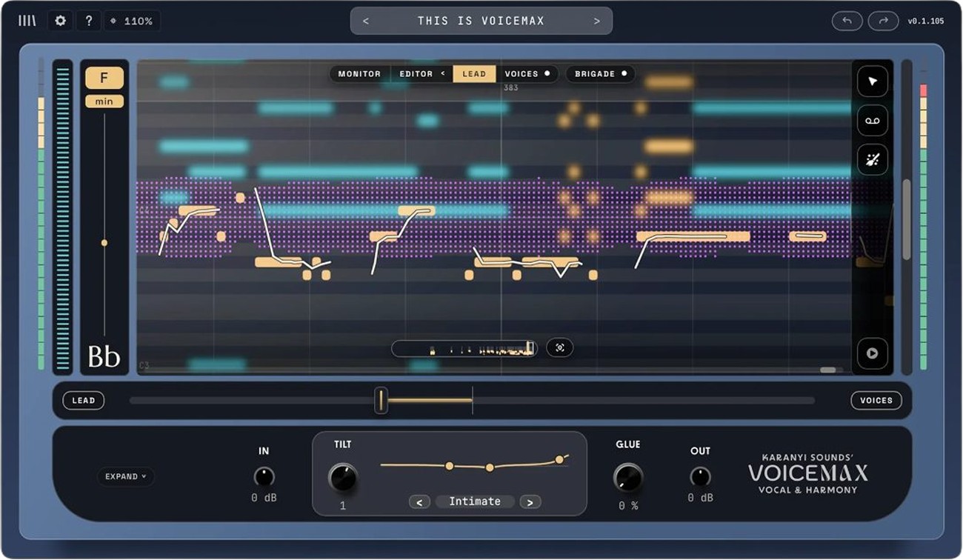Click the v0.1.105 version text
This screenshot has width=963, height=560.
click(x=926, y=21)
